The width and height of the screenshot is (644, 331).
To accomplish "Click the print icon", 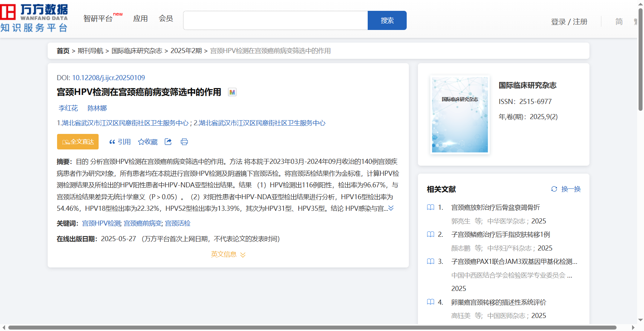I will 184,142.
